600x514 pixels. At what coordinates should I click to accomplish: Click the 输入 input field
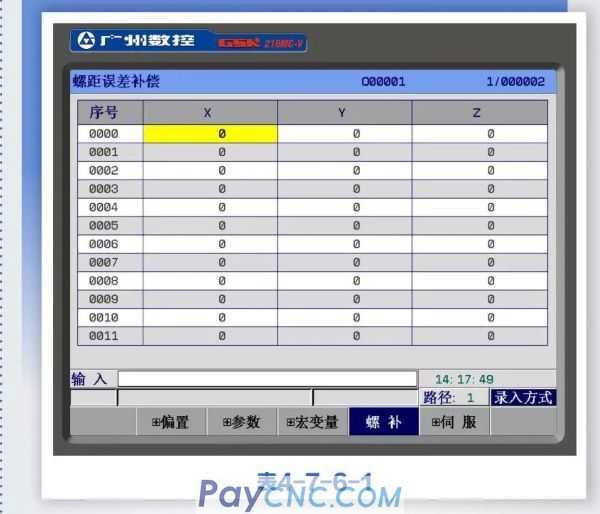(267, 379)
